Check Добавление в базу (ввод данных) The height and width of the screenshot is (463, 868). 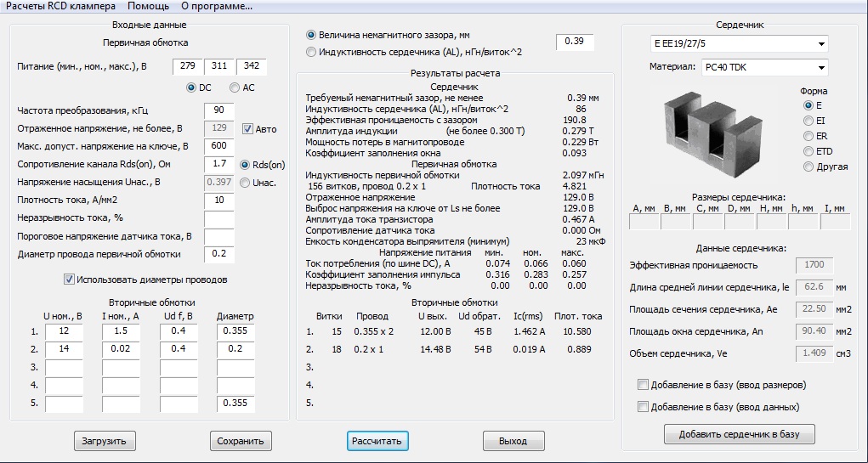644,407
